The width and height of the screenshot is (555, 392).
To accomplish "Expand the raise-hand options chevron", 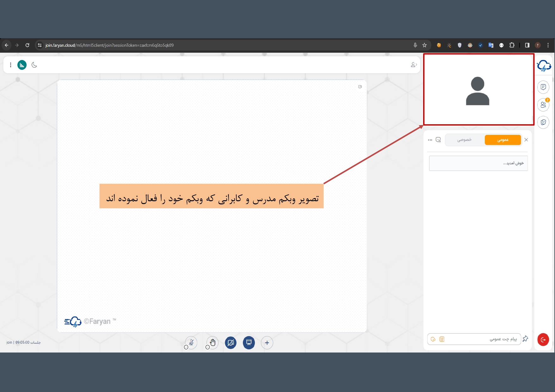I will click(207, 347).
